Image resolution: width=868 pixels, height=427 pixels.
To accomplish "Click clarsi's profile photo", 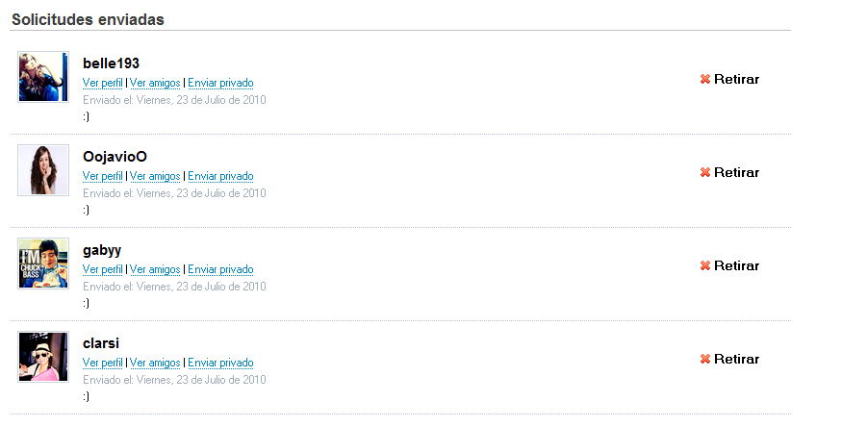I will pos(43,357).
